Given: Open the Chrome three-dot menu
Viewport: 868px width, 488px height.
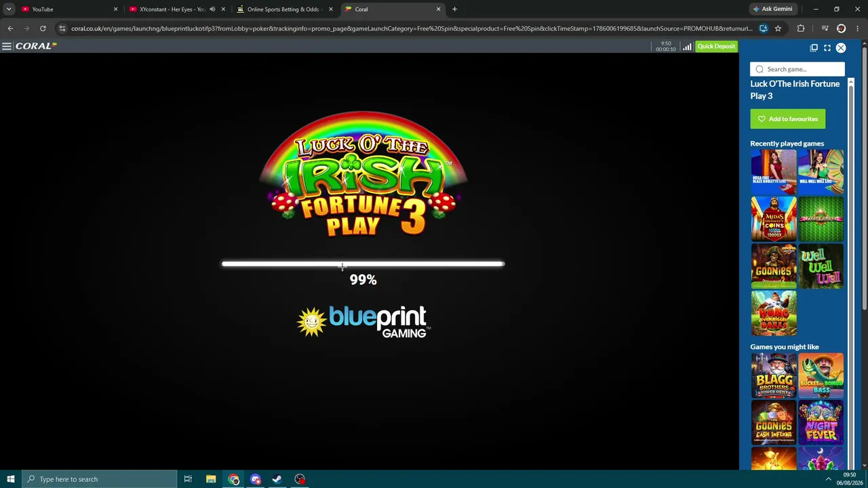Looking at the screenshot, I should 857,28.
